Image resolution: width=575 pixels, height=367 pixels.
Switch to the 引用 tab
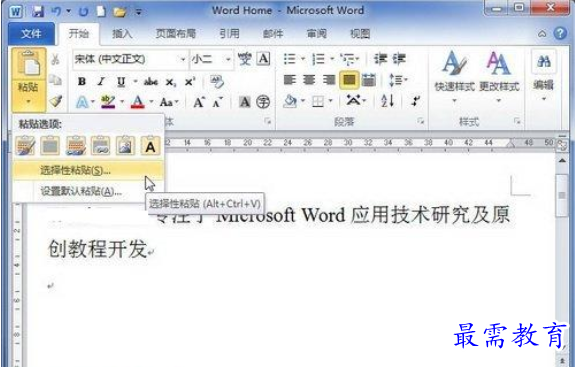coord(230,34)
